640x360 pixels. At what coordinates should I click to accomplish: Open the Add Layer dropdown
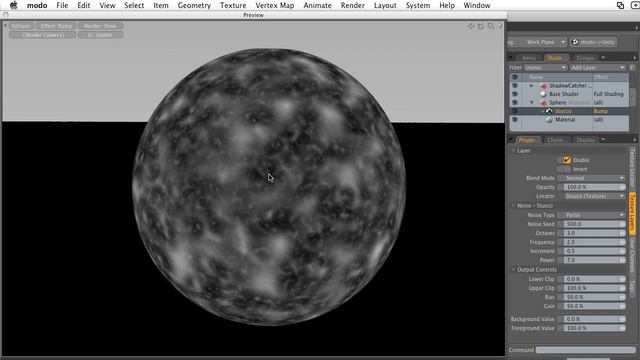598,67
